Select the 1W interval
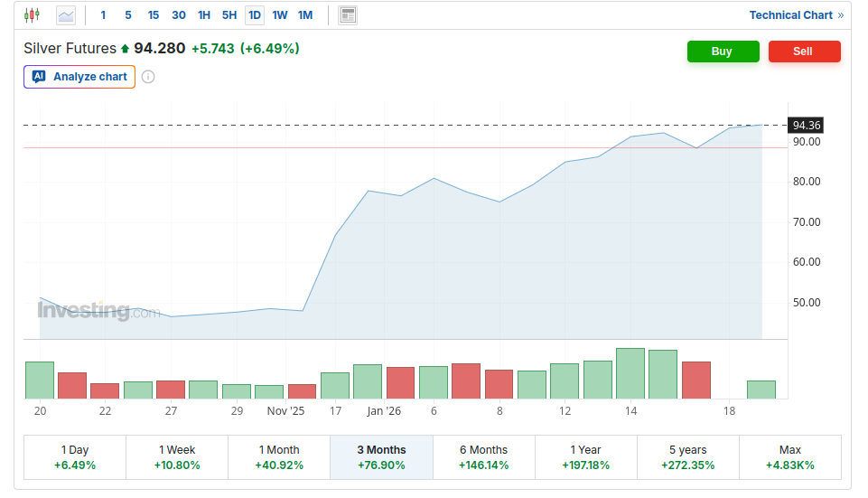868x498 pixels. [x=280, y=15]
